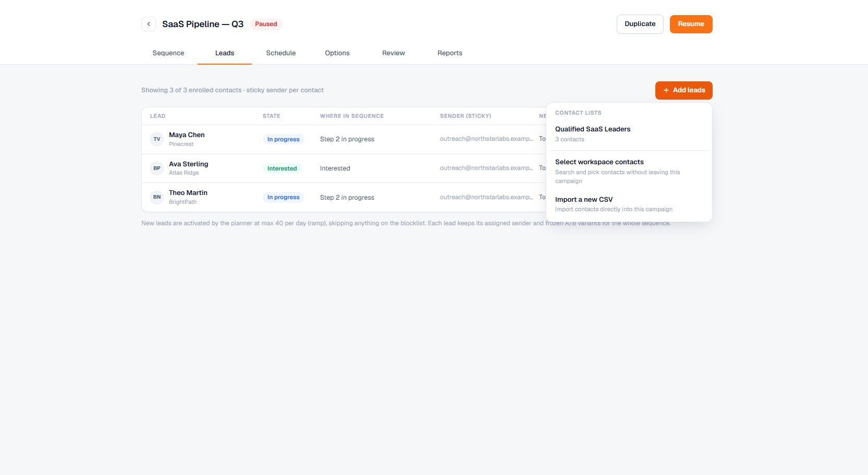Click sender email in Ava Sterling row

(486, 168)
